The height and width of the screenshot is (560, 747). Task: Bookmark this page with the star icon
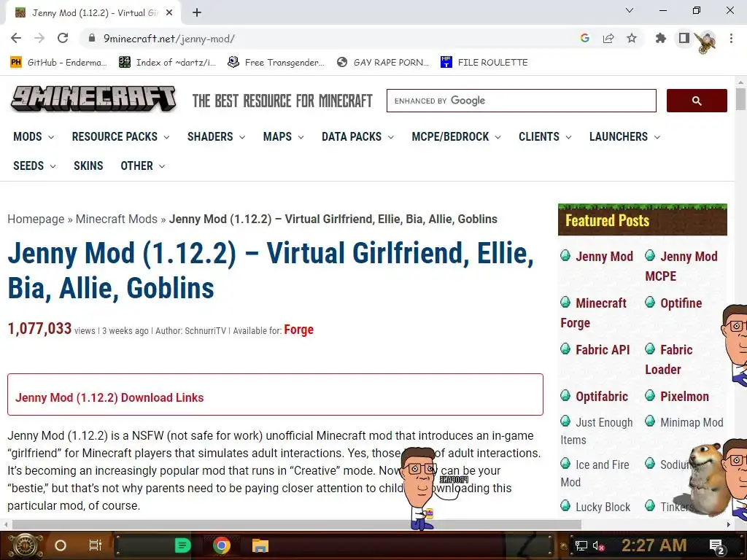pos(631,38)
